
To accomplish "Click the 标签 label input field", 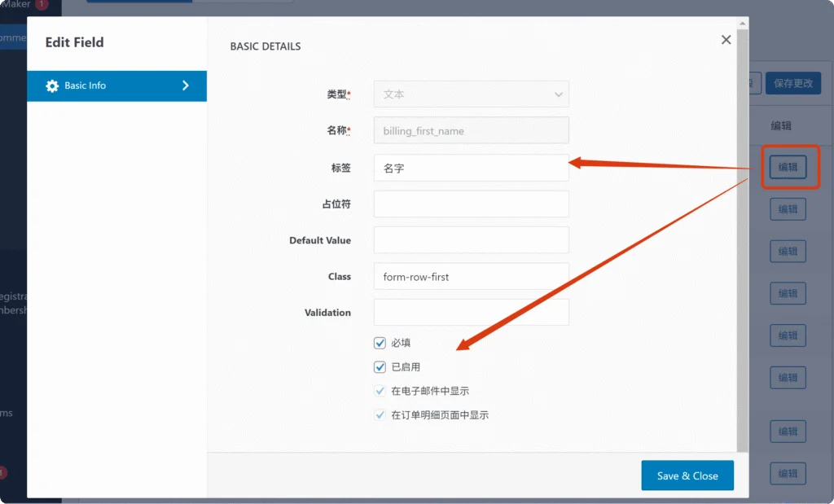I will [x=471, y=169].
